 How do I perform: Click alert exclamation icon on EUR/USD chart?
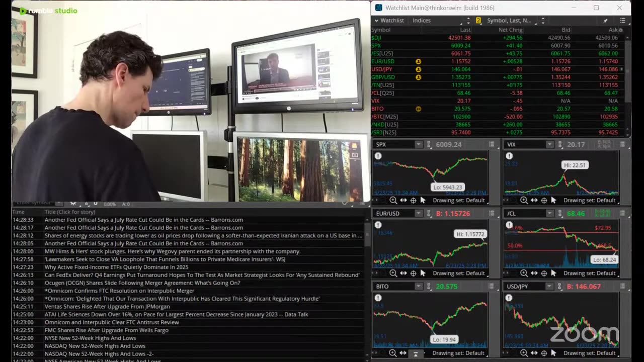(378, 225)
